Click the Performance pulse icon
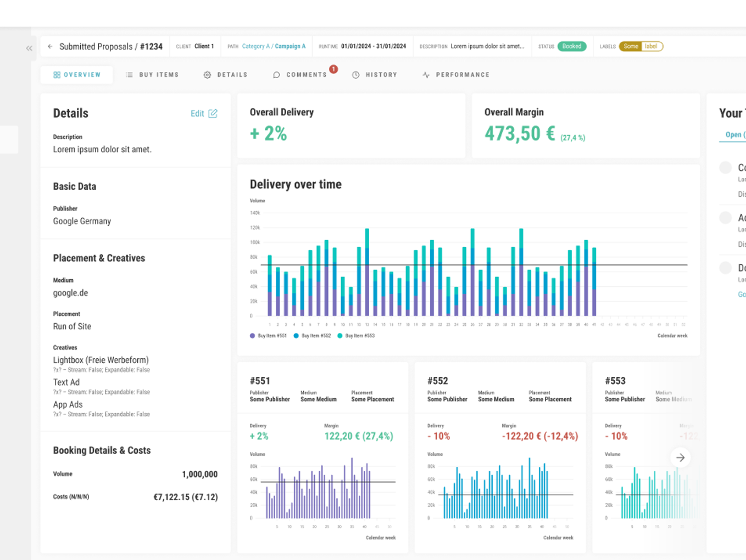The image size is (746, 560). tap(426, 75)
